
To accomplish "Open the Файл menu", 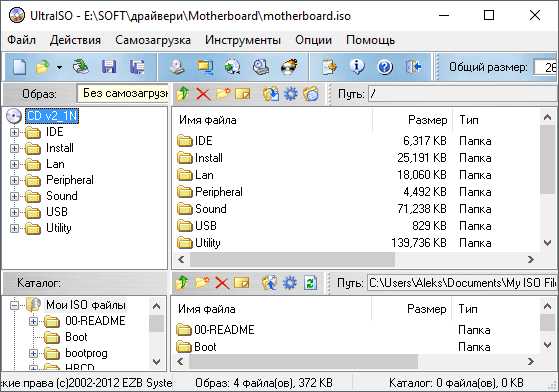I will (21, 40).
